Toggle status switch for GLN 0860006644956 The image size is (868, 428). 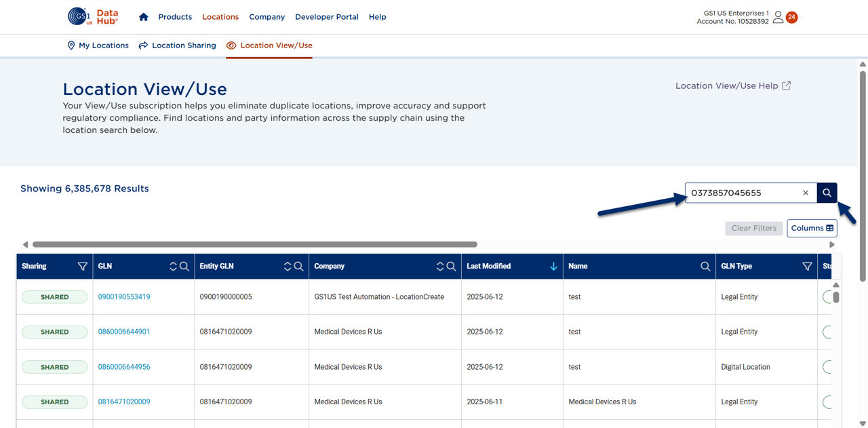point(827,367)
